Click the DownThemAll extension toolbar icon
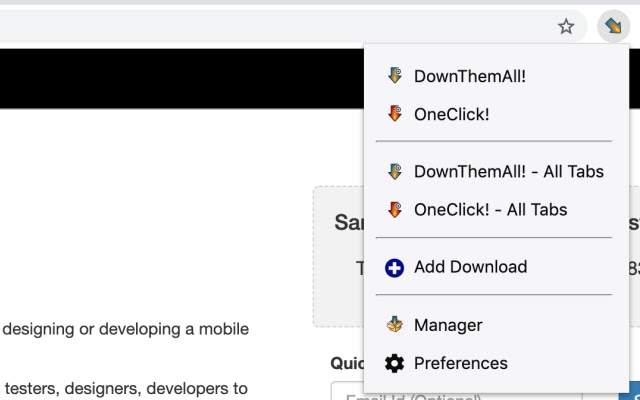The width and height of the screenshot is (640, 400). [x=612, y=27]
